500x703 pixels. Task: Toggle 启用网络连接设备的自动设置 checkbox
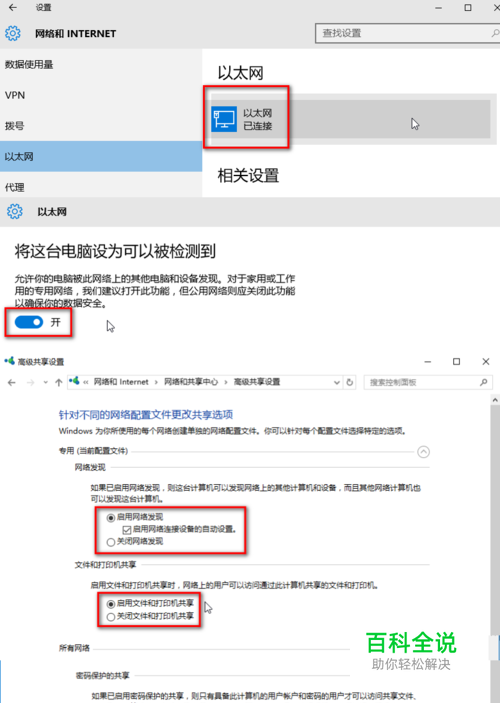127,530
